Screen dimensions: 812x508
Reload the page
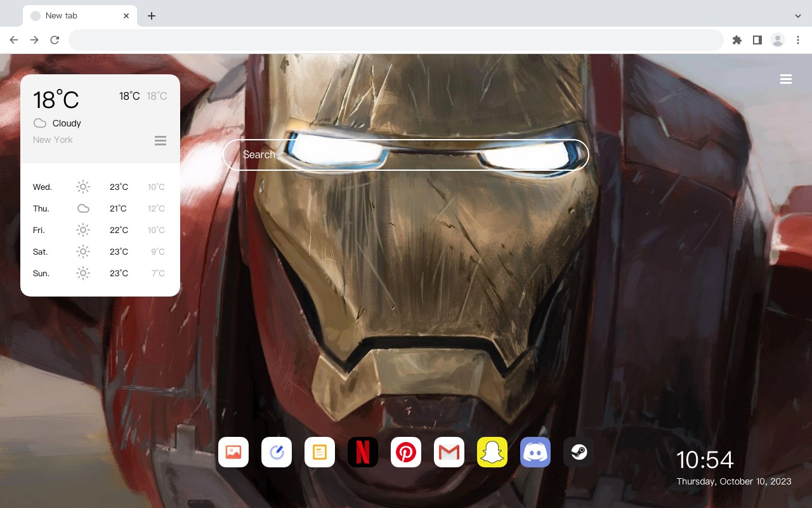coord(55,40)
